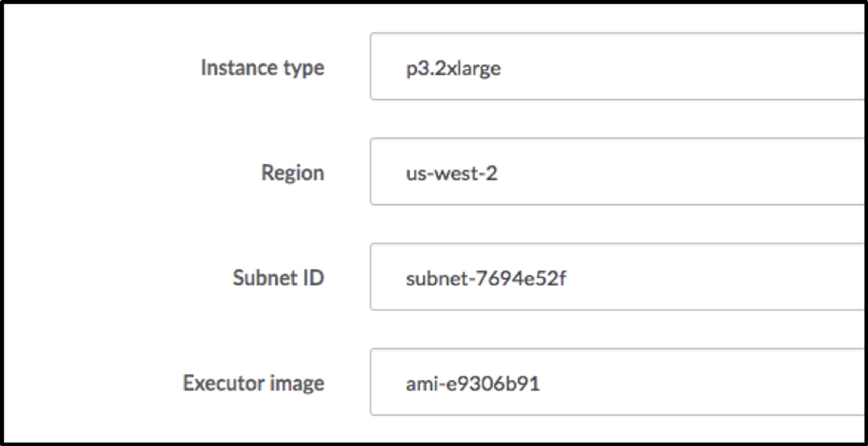The image size is (868, 446).
Task: Click the Executor image label
Action: click(x=253, y=383)
